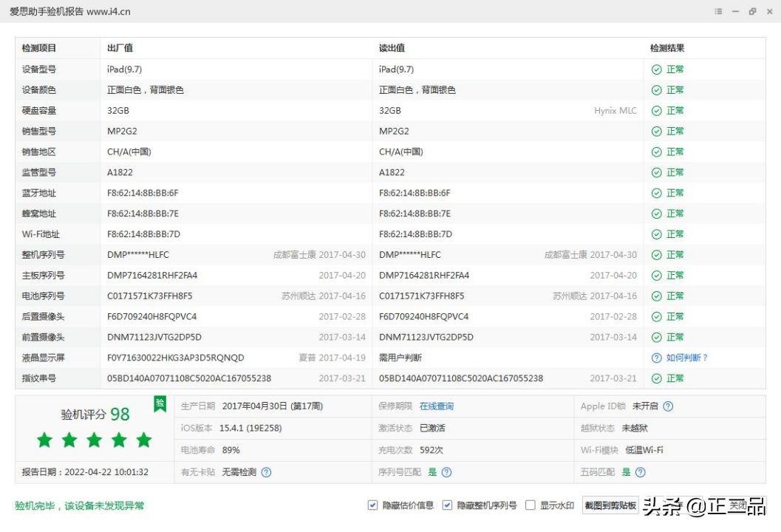Click the fifth green rating star
The height and width of the screenshot is (532, 781).
point(143,440)
